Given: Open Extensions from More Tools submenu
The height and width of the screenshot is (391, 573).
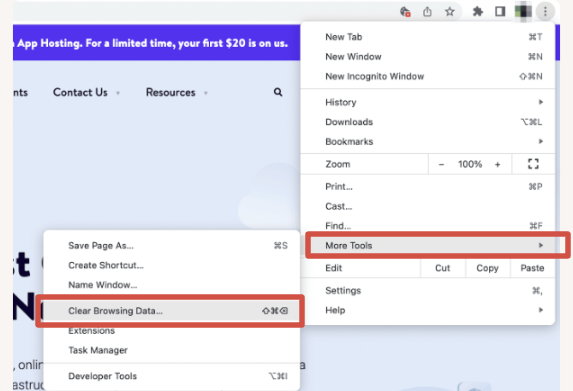Looking at the screenshot, I should pos(172,331).
